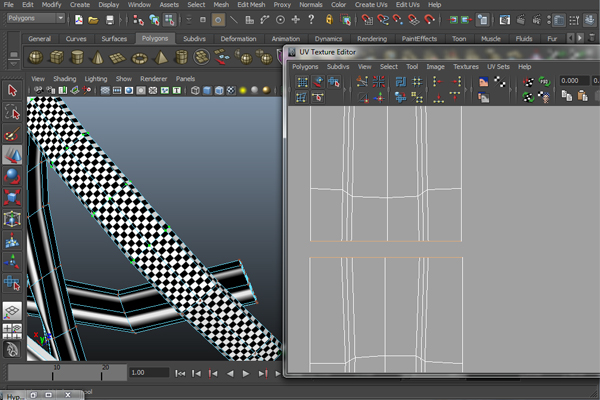Activate the Scale tool in toolbox

point(12,198)
